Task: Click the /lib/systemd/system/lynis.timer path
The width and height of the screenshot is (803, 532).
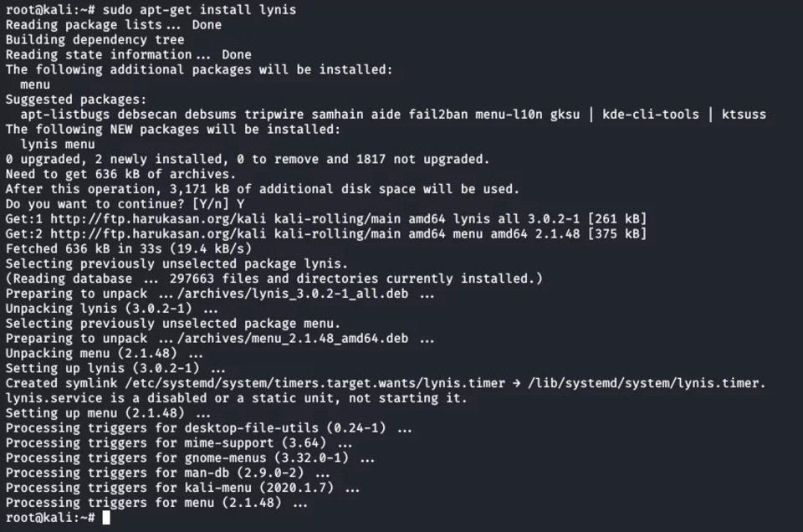Action: (x=647, y=383)
